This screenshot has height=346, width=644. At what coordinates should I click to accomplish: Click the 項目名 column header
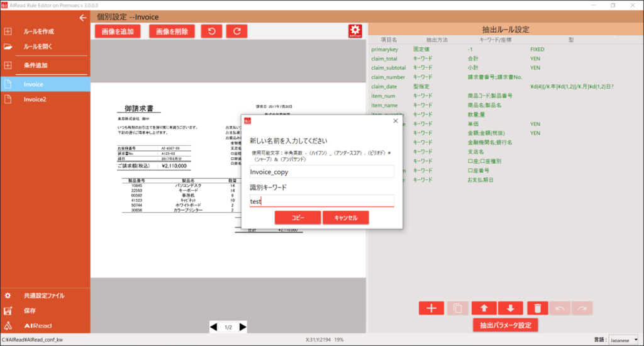(x=389, y=40)
